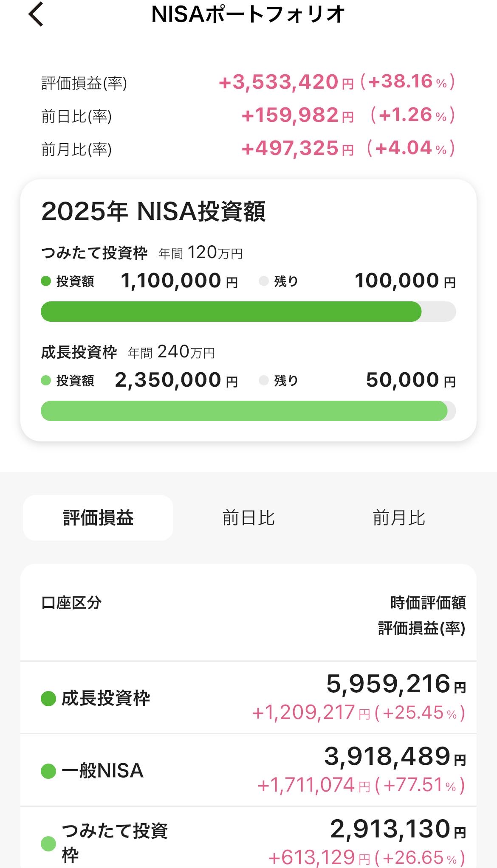The height and width of the screenshot is (868, 497).
Task: Open the 成長投資枠 account row
Action: (x=248, y=698)
